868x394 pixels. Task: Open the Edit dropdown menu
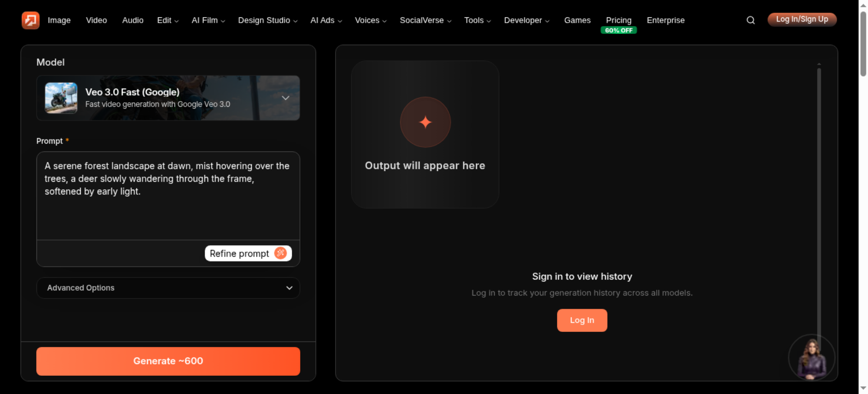tap(168, 20)
